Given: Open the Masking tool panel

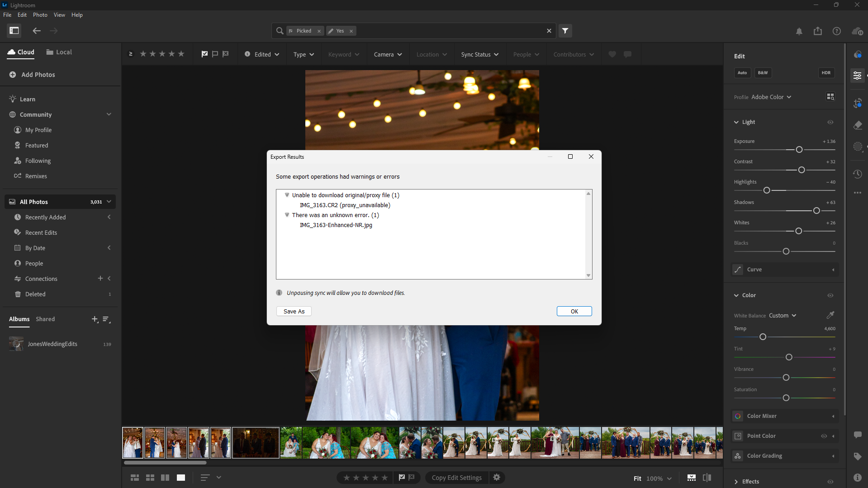Looking at the screenshot, I should pyautogui.click(x=858, y=147).
